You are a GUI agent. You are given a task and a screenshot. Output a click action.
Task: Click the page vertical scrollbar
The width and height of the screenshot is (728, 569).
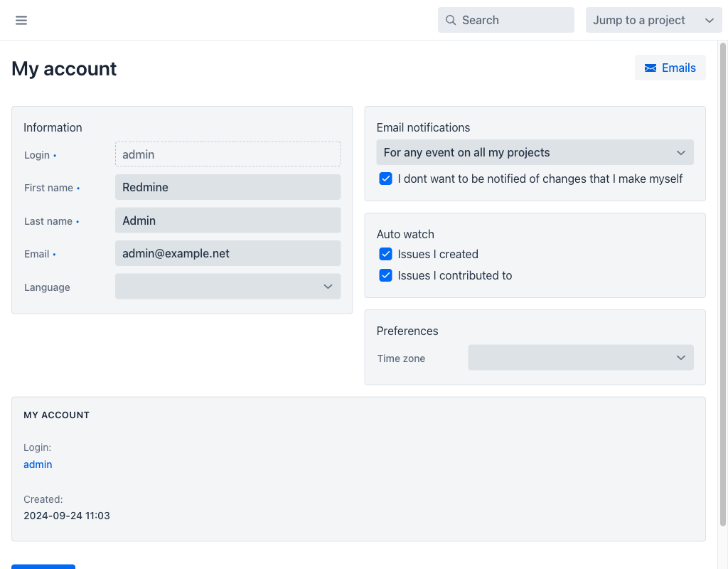[722, 284]
